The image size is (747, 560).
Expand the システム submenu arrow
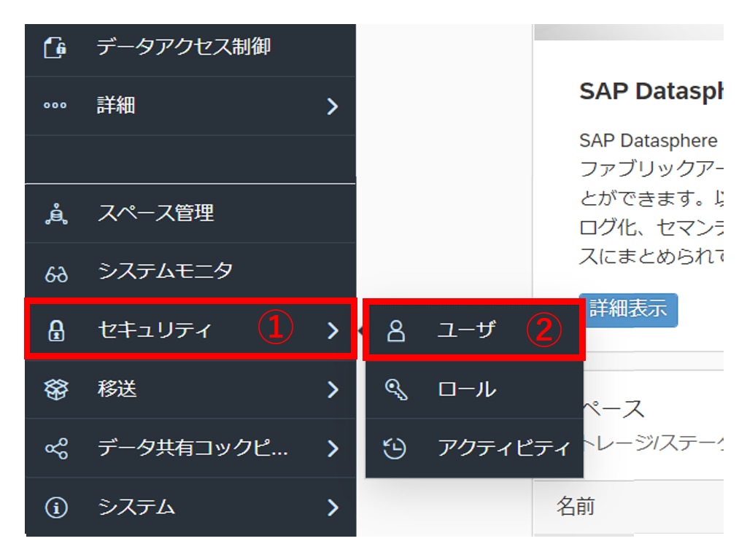pos(333,507)
